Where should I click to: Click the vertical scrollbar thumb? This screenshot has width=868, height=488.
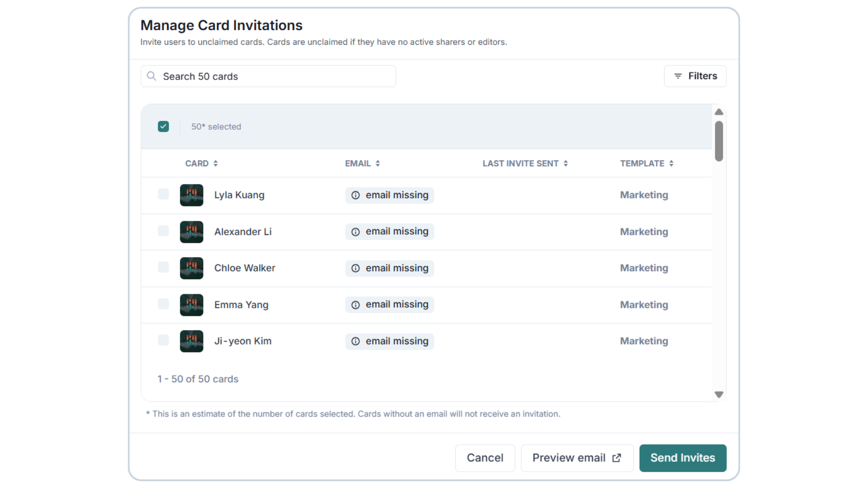pyautogui.click(x=719, y=141)
